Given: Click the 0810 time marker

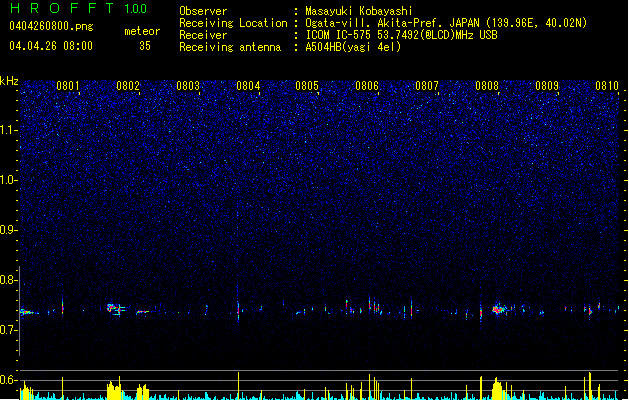Looking at the screenshot, I should 607,85.
